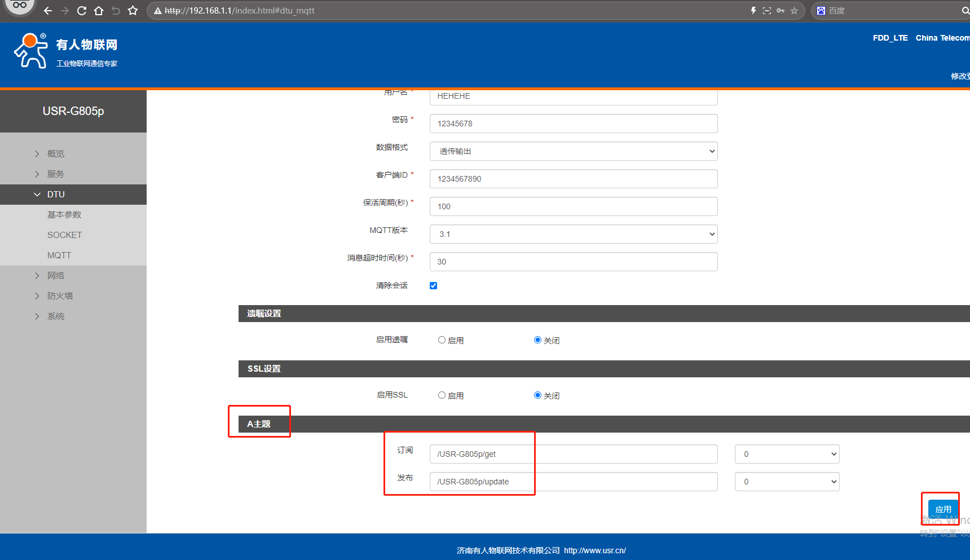Expand the 网络 sidebar section

click(x=56, y=276)
